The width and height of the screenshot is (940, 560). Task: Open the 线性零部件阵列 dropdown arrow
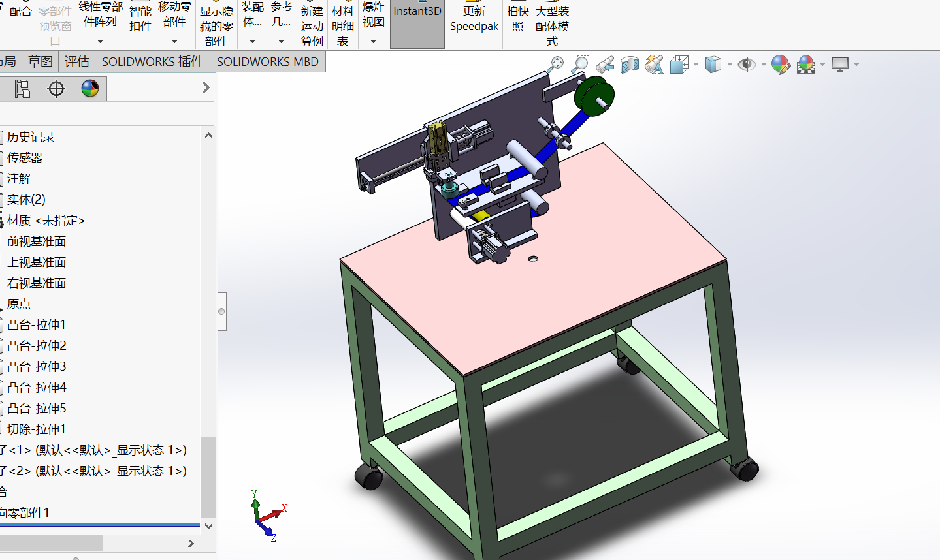pyautogui.click(x=100, y=42)
